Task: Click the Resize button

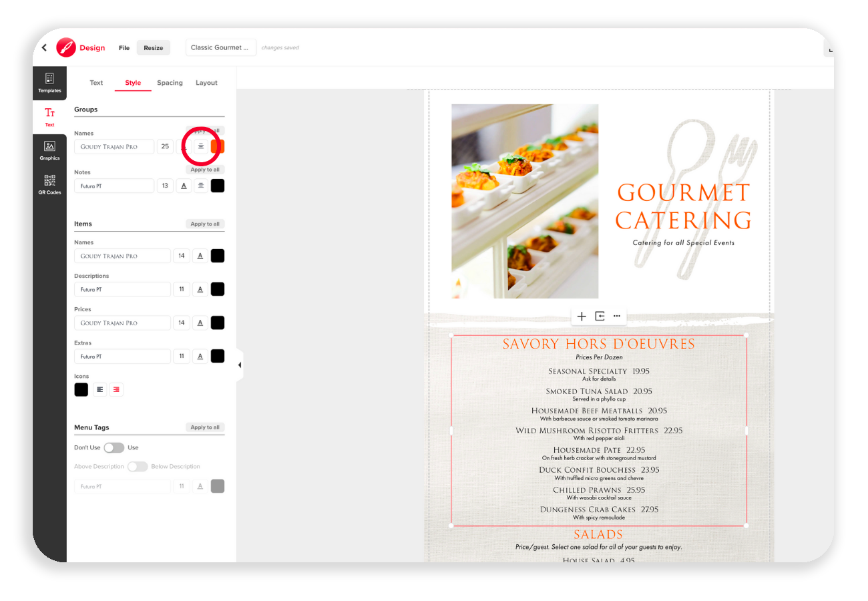Action: [154, 48]
